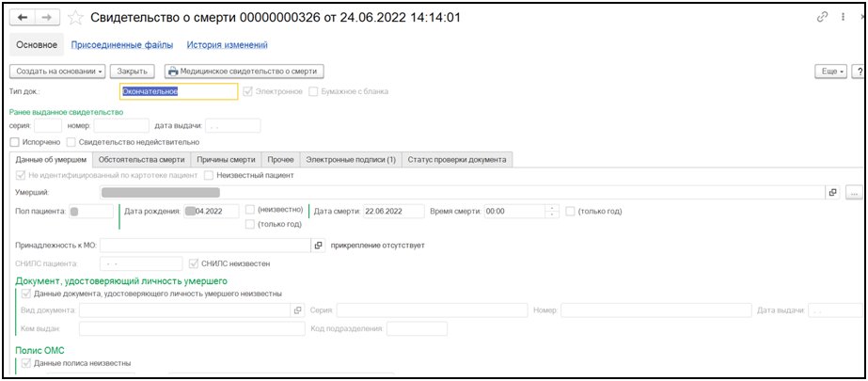The height and width of the screenshot is (381, 868).
Task: Click the Закрыть button
Action: pyautogui.click(x=132, y=71)
